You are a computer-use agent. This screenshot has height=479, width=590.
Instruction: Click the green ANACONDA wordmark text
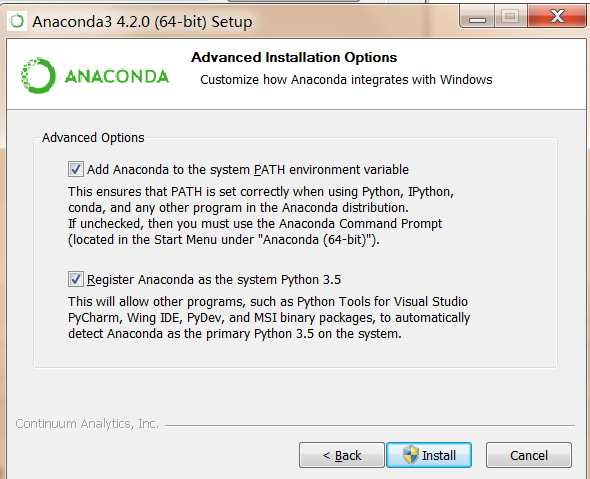coord(117,76)
